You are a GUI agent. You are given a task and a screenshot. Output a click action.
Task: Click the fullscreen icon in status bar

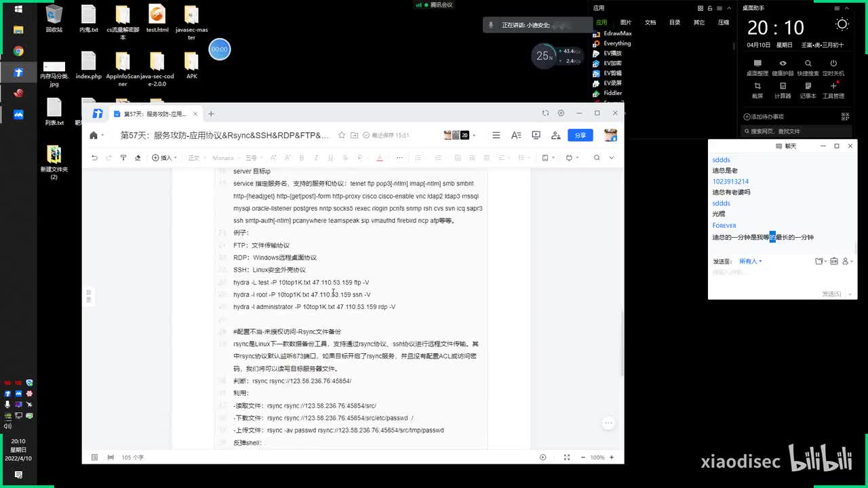(x=567, y=457)
